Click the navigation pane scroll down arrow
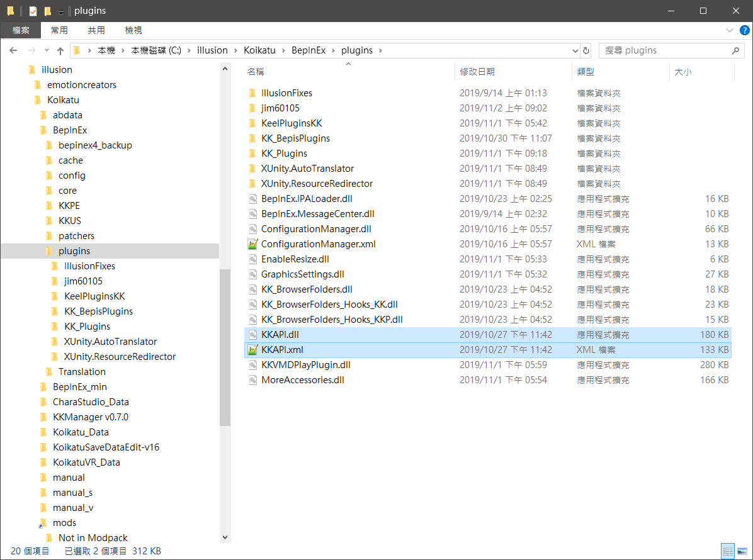Image resolution: width=753 pixels, height=560 pixels. pyautogui.click(x=225, y=537)
